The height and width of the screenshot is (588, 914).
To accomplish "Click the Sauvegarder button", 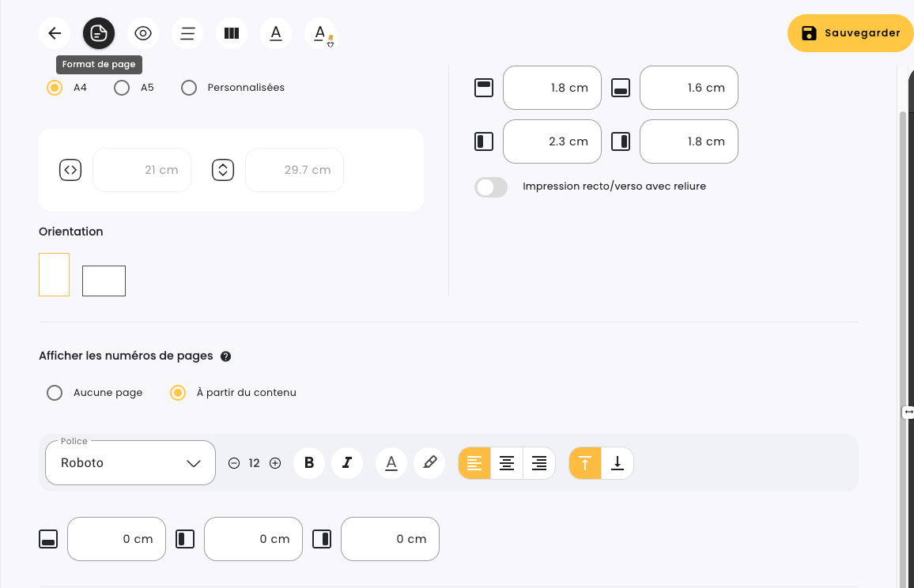I will click(x=850, y=33).
